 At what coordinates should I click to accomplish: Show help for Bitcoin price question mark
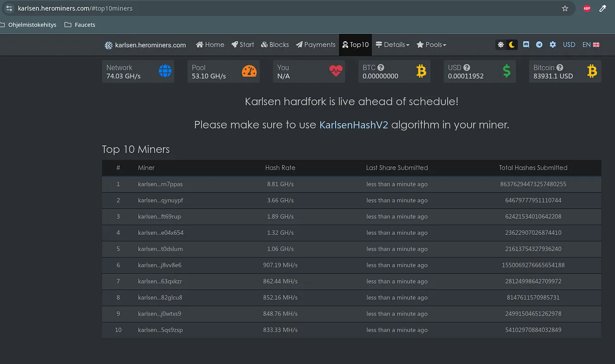point(560,67)
